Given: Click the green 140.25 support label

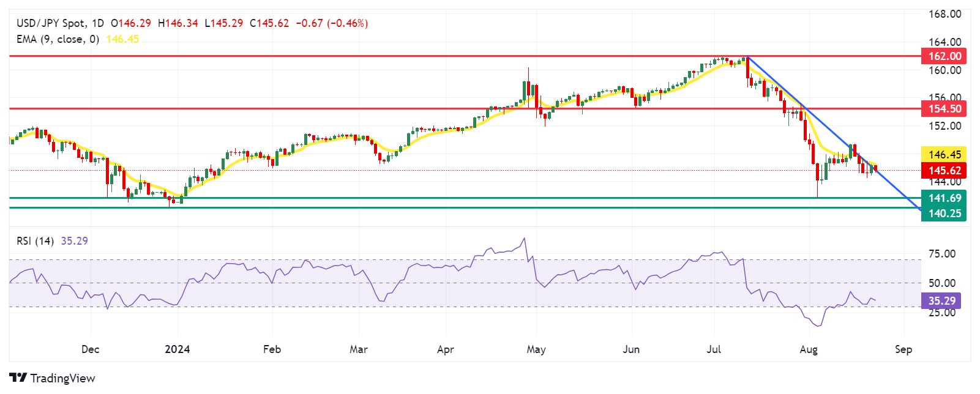Looking at the screenshot, I should coord(944,214).
